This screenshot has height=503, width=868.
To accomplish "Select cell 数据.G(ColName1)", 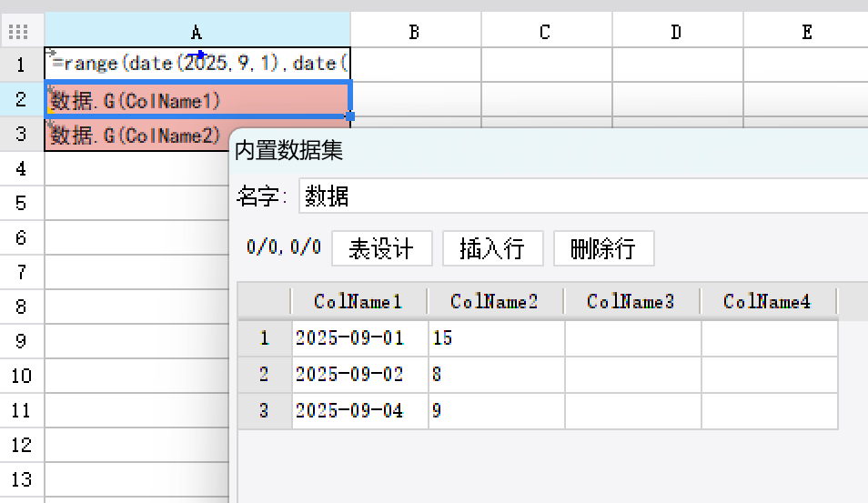I will pyautogui.click(x=197, y=100).
